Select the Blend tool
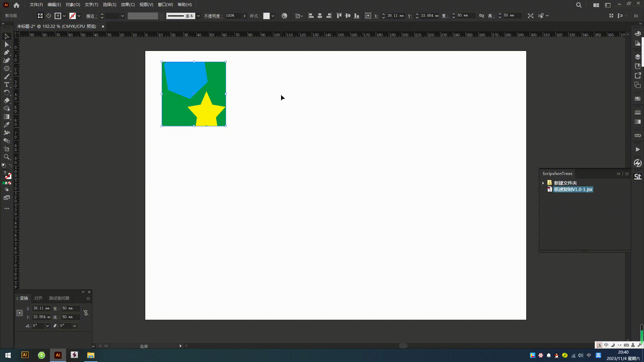644x362 pixels. (6, 141)
